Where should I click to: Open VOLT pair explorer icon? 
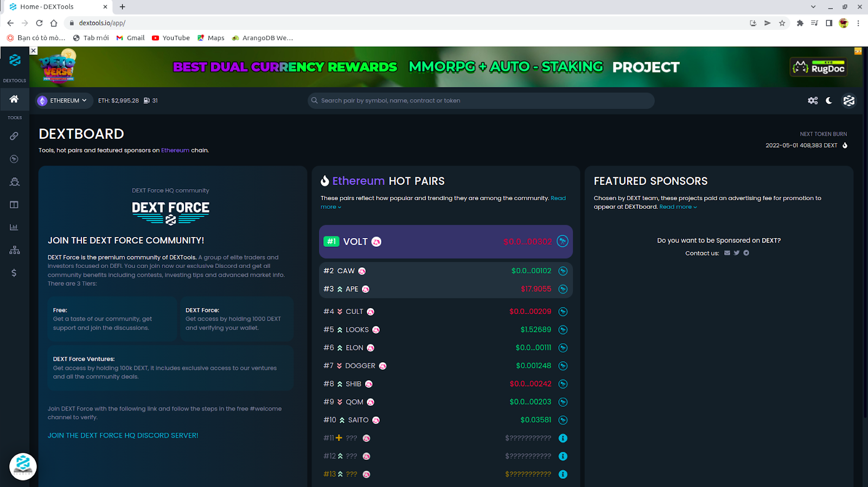pyautogui.click(x=563, y=241)
